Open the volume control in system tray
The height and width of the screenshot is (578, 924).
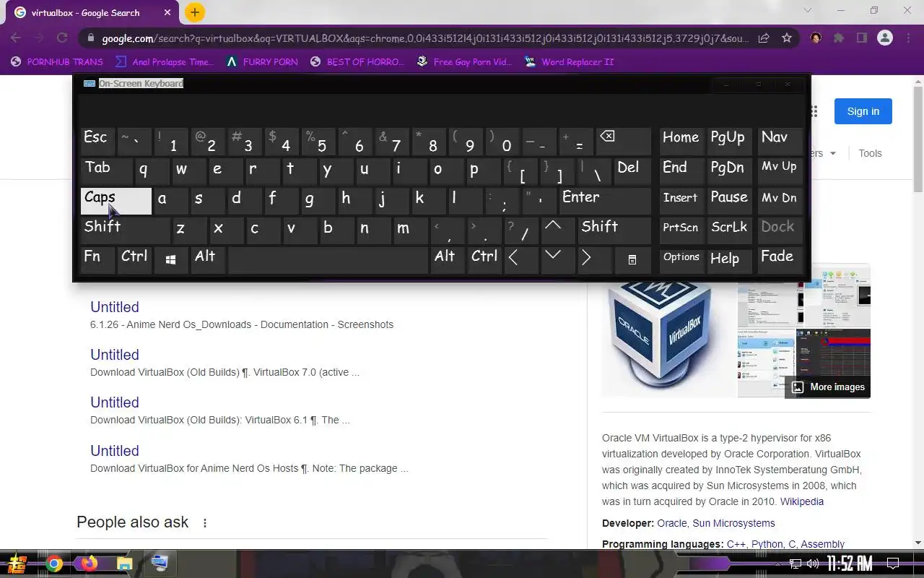(813, 564)
